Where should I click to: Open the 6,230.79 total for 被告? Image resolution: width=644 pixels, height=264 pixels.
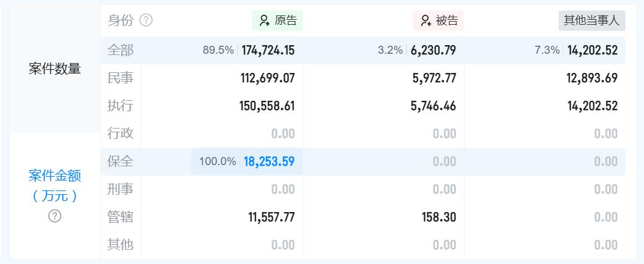[433, 50]
